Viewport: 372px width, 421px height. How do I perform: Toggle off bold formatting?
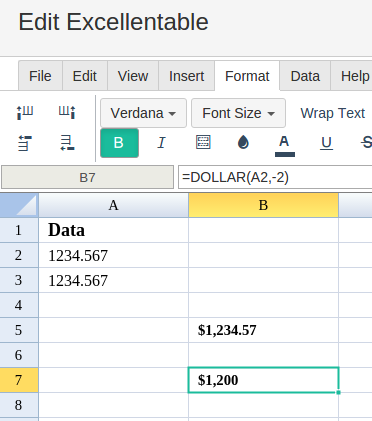(119, 143)
